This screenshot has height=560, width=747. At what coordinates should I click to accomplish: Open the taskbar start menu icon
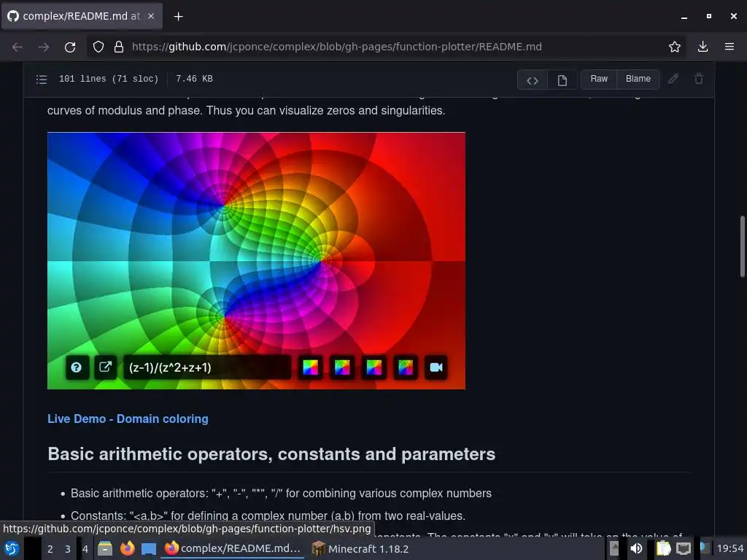(x=12, y=548)
